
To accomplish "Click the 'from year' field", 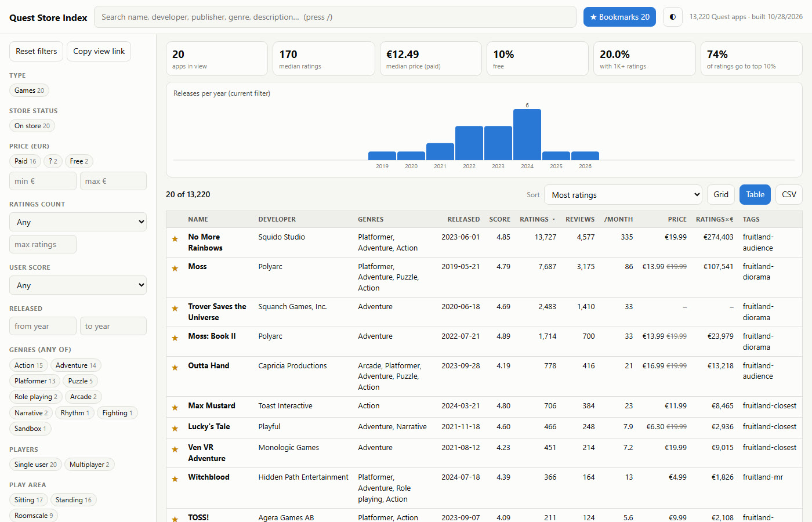I will (43, 326).
